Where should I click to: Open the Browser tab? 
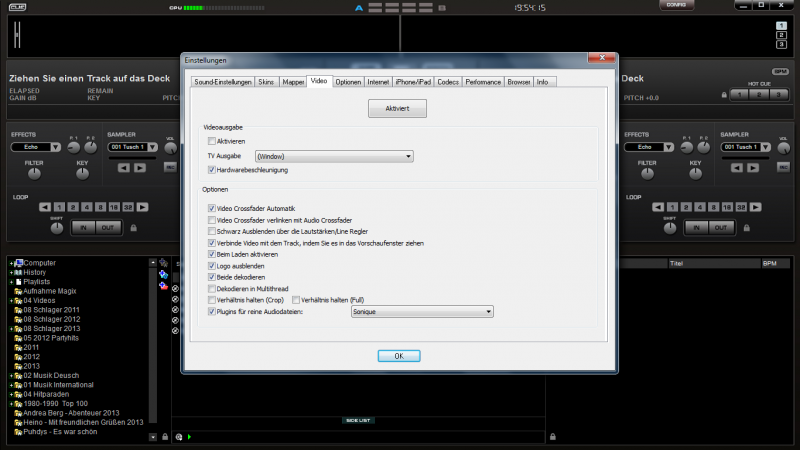[x=518, y=82]
